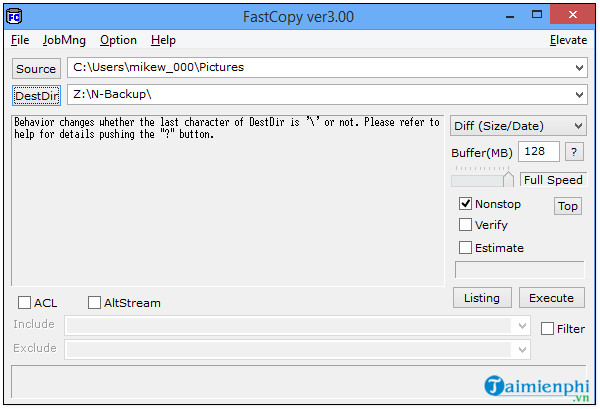Uncheck the Nonstop checkbox
This screenshot has height=409, width=600.
pyautogui.click(x=465, y=204)
